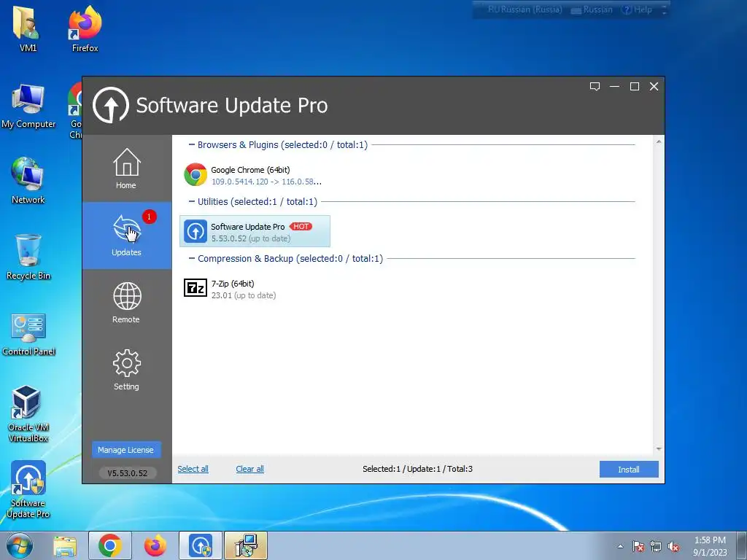Click the muted volume tray icon
The width and height of the screenshot is (747, 560).
tap(673, 546)
